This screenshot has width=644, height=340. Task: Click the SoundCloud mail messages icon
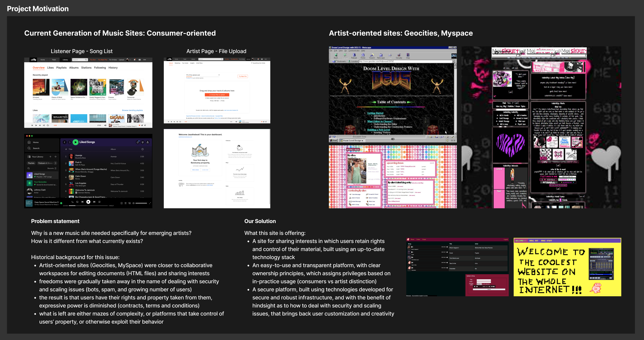coord(139,60)
